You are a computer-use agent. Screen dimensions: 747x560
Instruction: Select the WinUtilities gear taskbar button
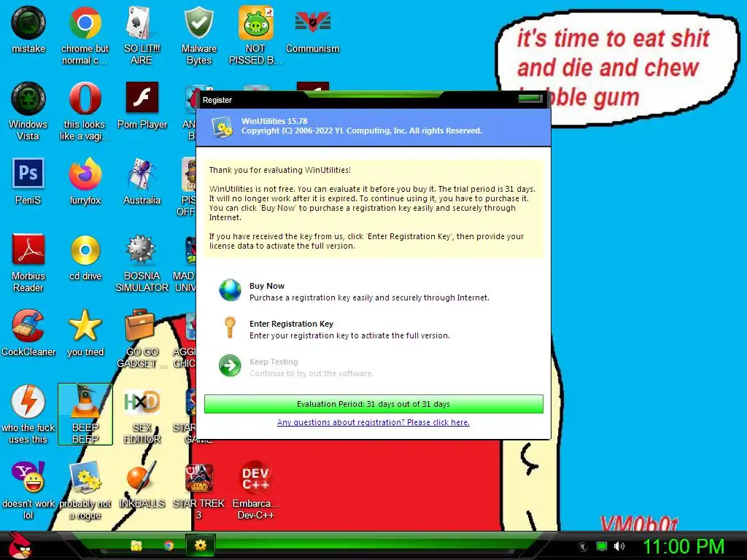coord(200,545)
